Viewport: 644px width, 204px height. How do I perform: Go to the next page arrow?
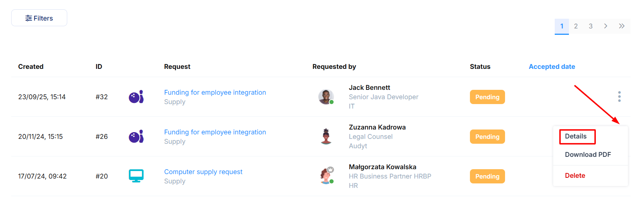click(x=606, y=26)
